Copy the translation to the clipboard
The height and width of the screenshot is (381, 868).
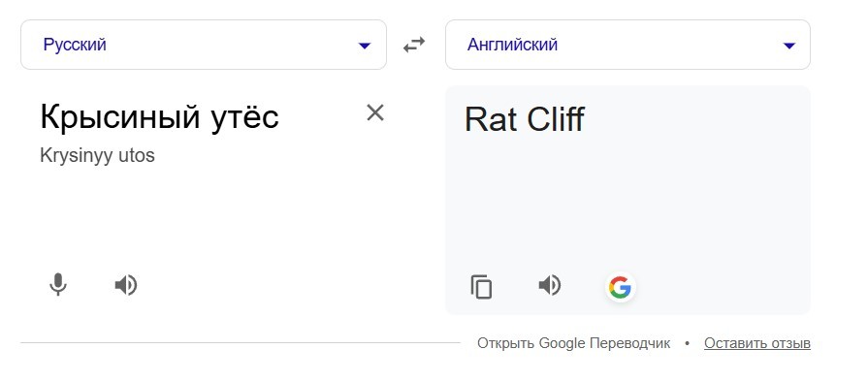(x=481, y=287)
